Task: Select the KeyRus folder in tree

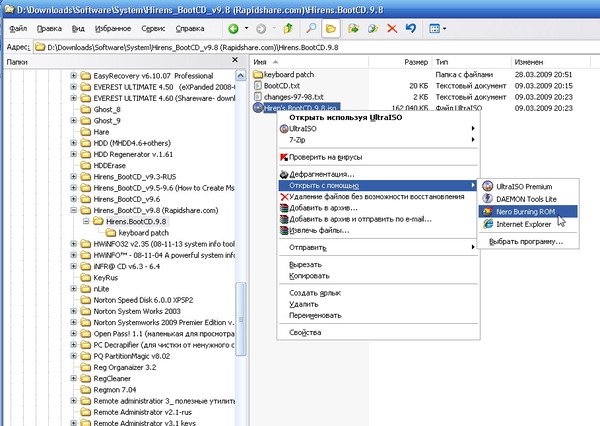Action: (99, 277)
